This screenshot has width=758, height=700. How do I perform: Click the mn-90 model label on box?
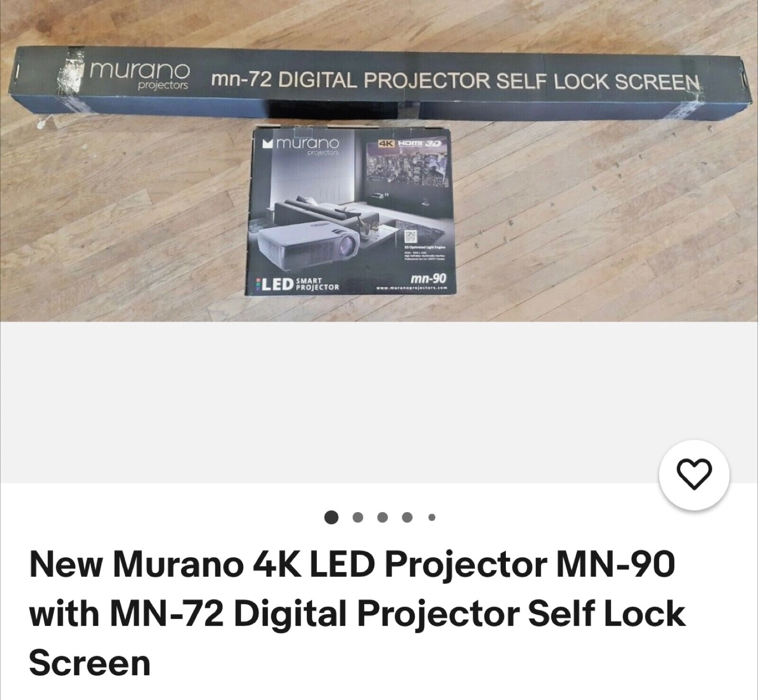point(428,277)
